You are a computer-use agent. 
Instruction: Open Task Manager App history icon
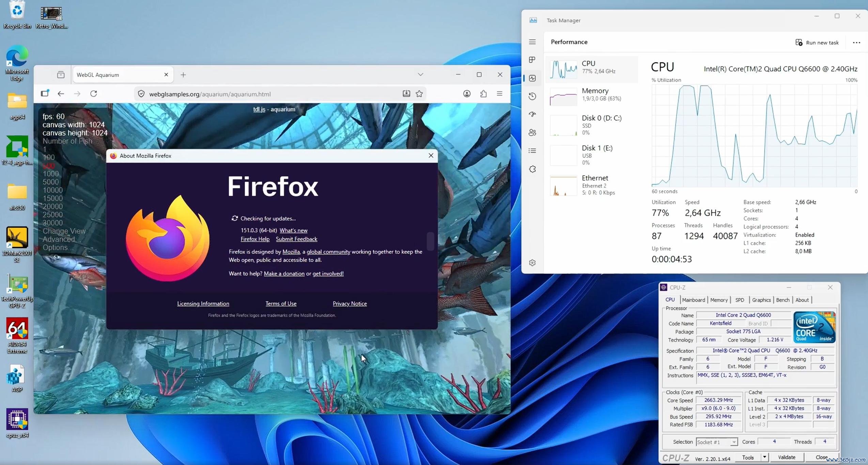(x=532, y=96)
